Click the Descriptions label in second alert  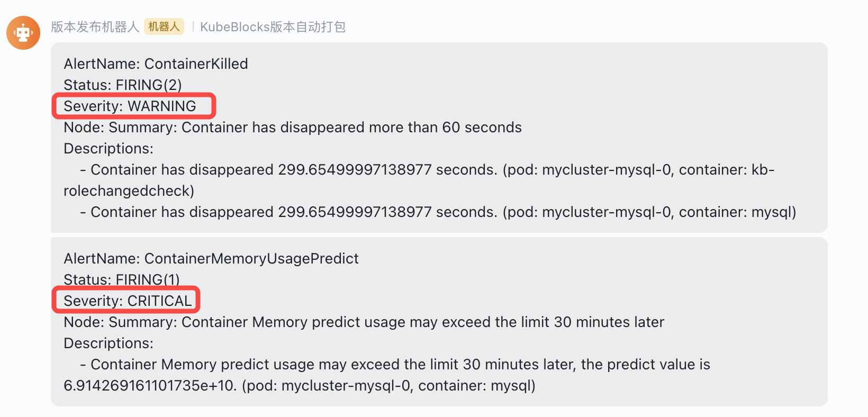(x=108, y=343)
